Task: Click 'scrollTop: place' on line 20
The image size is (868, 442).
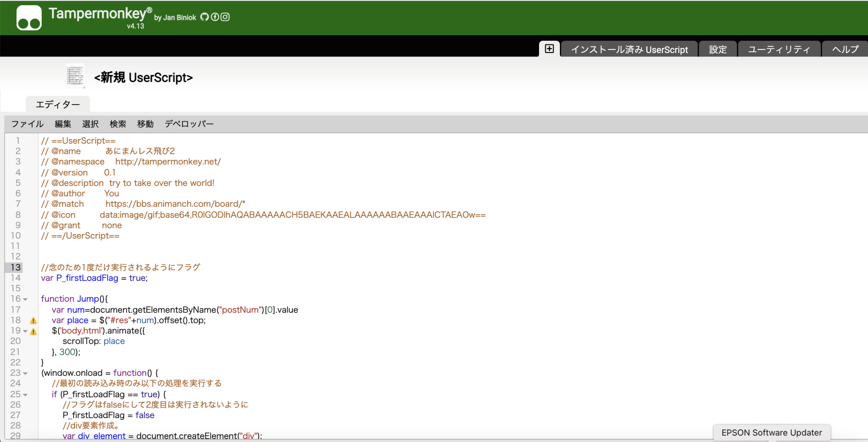Action: (x=94, y=341)
